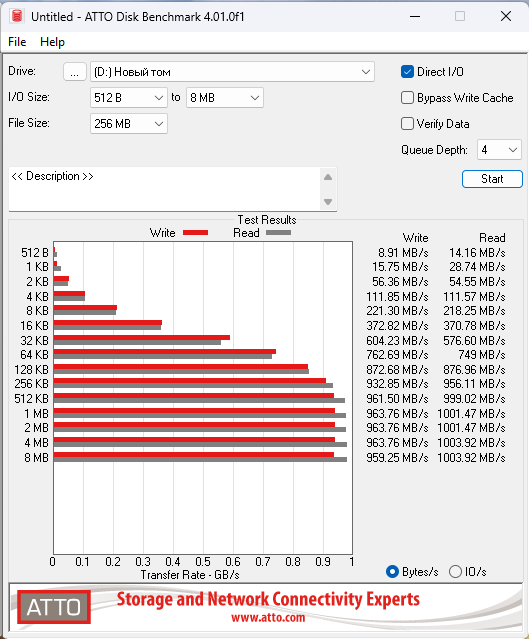This screenshot has height=639, width=529.
Task: Click the description scroll up arrow
Action: 328,177
